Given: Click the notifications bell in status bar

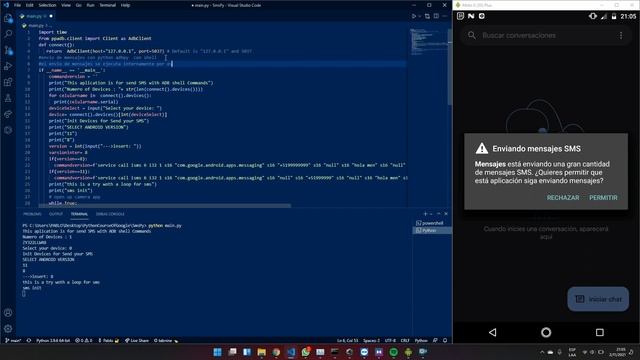Looking at the screenshot, I should 445,340.
